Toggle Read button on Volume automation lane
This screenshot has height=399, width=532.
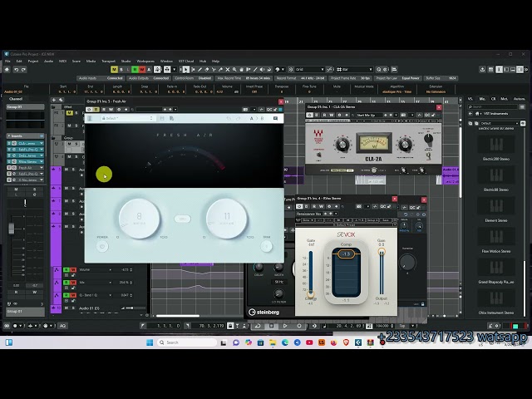(x=66, y=269)
